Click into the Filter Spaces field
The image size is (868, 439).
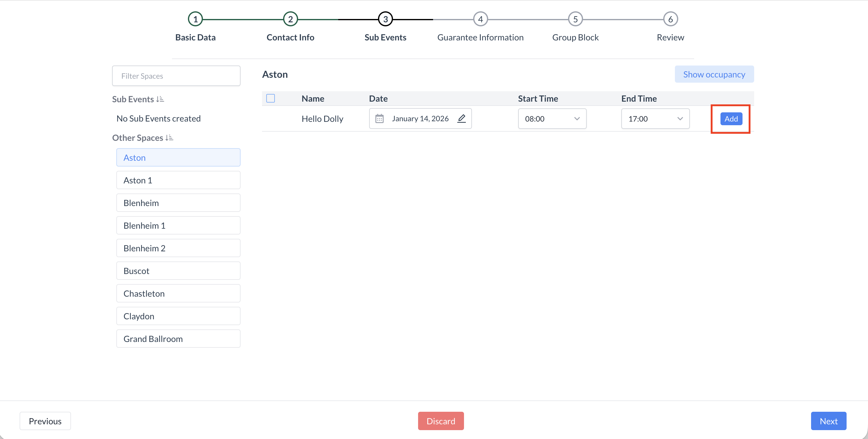tap(176, 76)
